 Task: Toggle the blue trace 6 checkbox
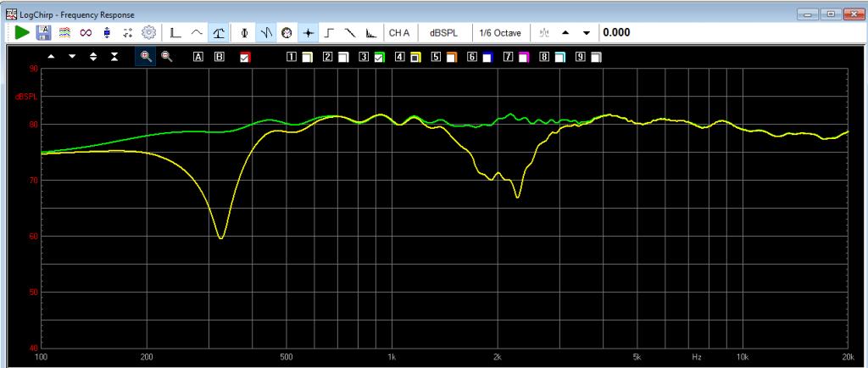click(x=487, y=57)
